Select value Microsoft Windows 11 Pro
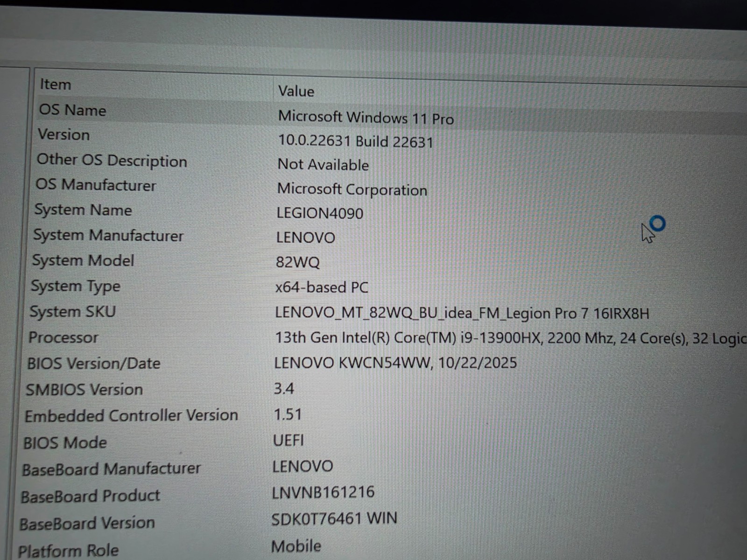This screenshot has width=747, height=560. (x=366, y=117)
